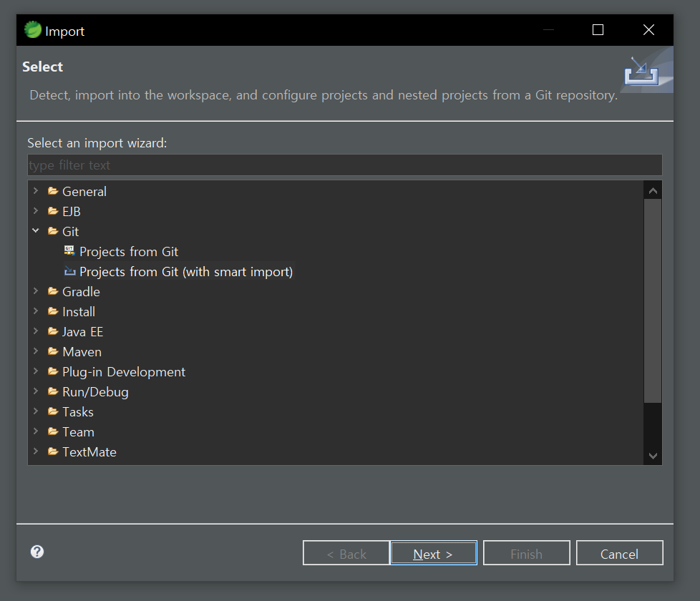The height and width of the screenshot is (601, 700).
Task: Close the Import dialog window
Action: click(x=648, y=30)
